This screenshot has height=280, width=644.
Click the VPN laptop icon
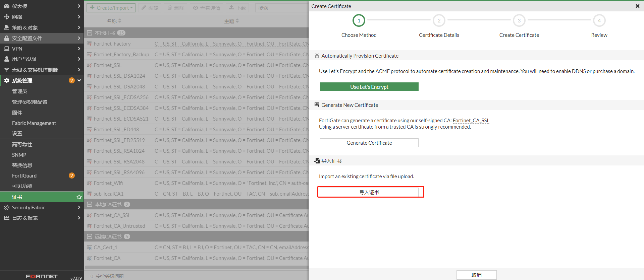pyautogui.click(x=6, y=49)
